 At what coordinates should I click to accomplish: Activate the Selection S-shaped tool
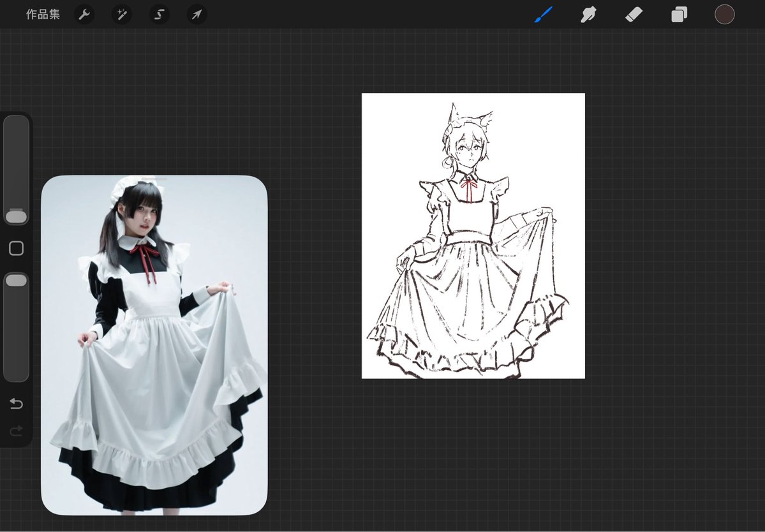coord(159,15)
